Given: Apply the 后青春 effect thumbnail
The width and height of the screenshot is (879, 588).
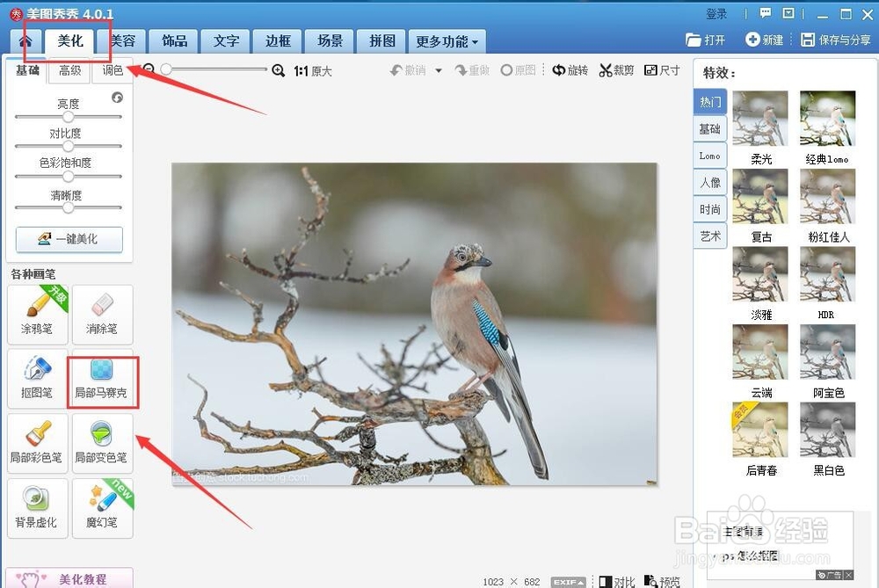Looking at the screenshot, I should [760, 430].
